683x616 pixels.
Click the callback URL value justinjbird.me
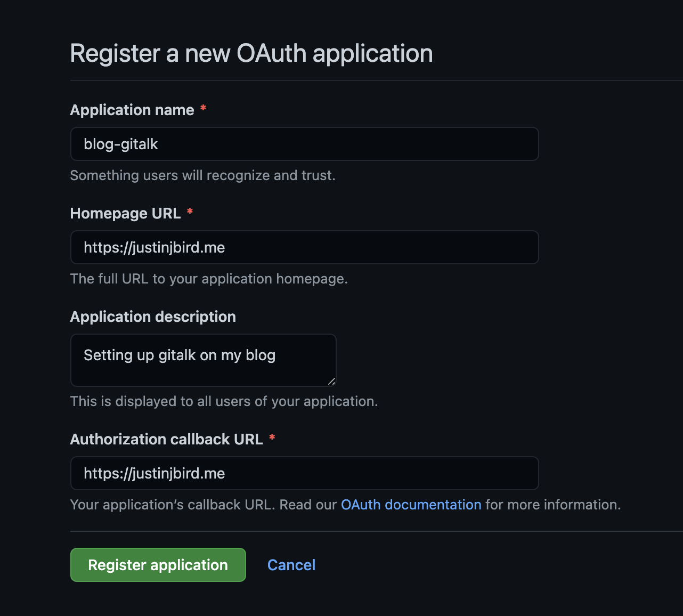(x=154, y=473)
